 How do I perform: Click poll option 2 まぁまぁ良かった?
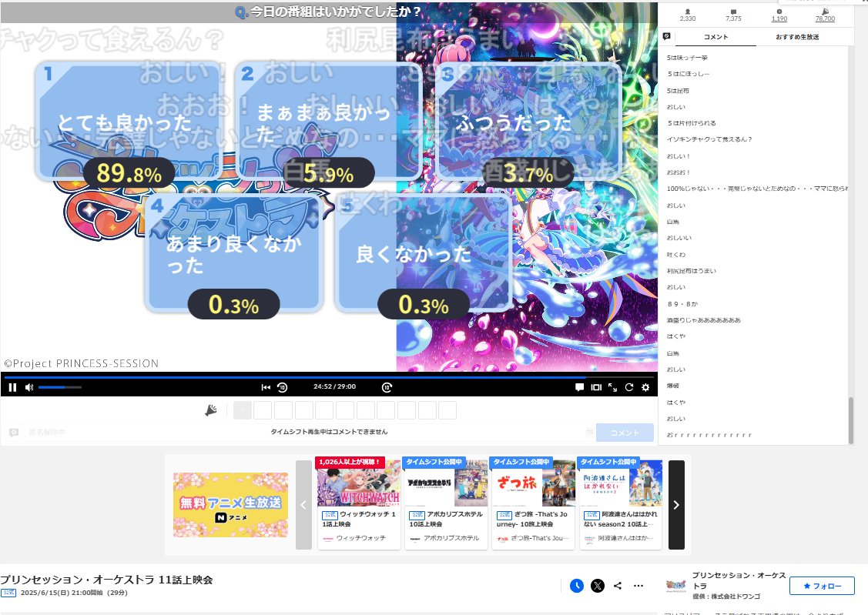(x=328, y=121)
